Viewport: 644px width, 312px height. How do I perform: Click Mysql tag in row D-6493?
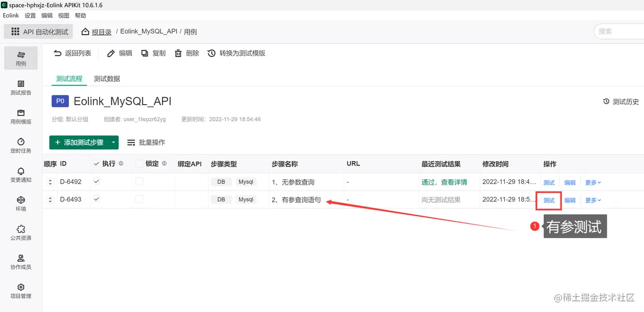[x=246, y=200]
